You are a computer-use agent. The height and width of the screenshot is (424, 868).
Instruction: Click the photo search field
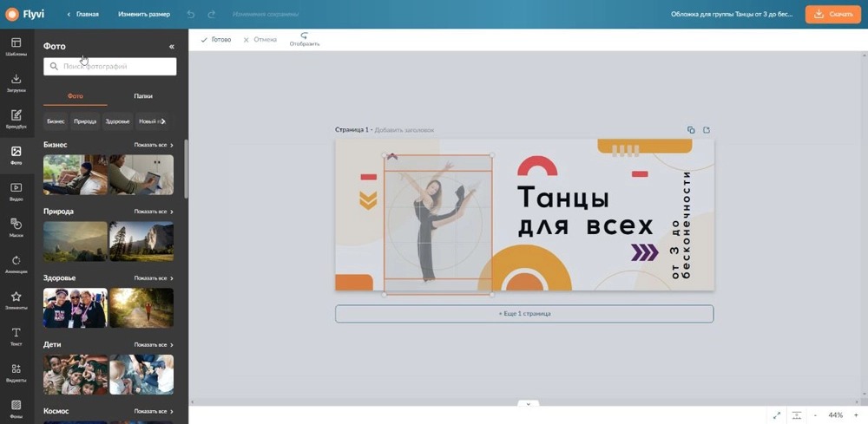pyautogui.click(x=110, y=67)
